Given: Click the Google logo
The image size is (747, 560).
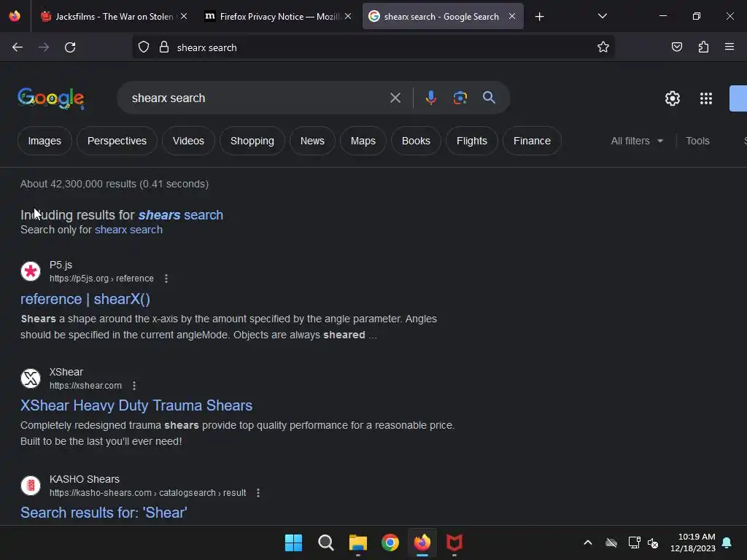Looking at the screenshot, I should 51,98.
